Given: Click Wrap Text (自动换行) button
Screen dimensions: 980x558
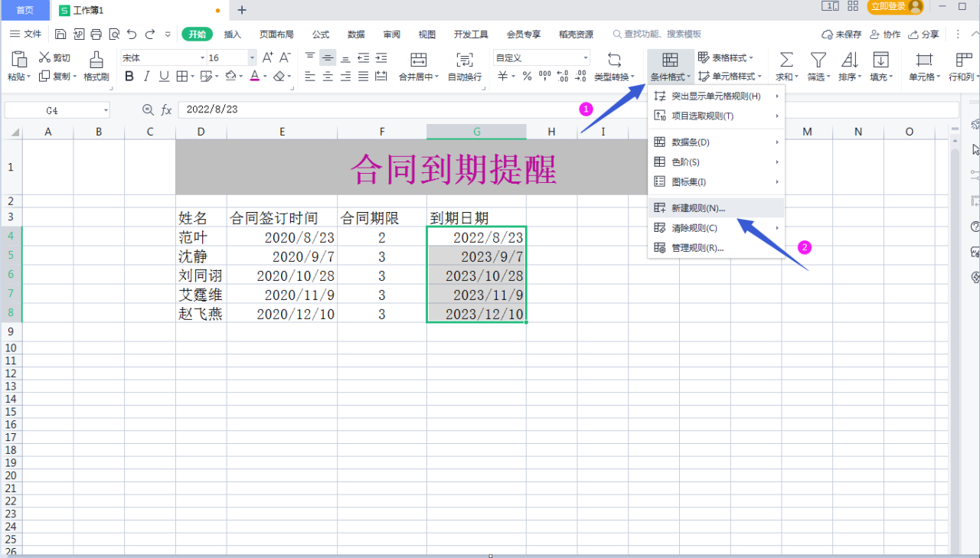Looking at the screenshot, I should (x=465, y=67).
